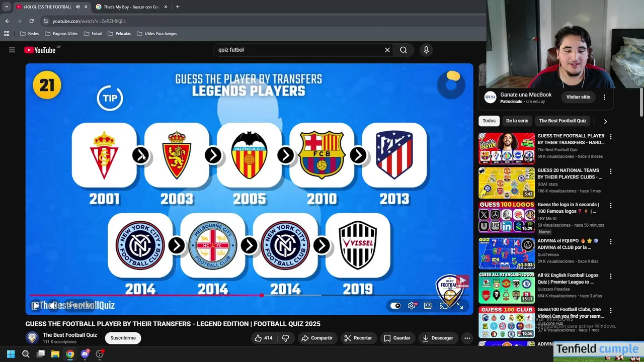The width and height of the screenshot is (644, 362).
Task: Open Discord from the taskbar
Action: tap(85, 354)
